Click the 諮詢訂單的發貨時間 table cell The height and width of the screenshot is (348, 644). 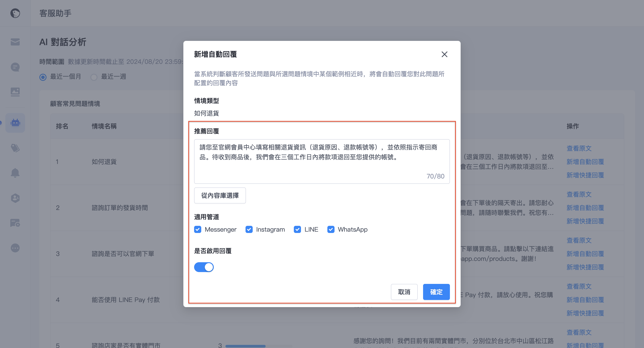pos(119,208)
